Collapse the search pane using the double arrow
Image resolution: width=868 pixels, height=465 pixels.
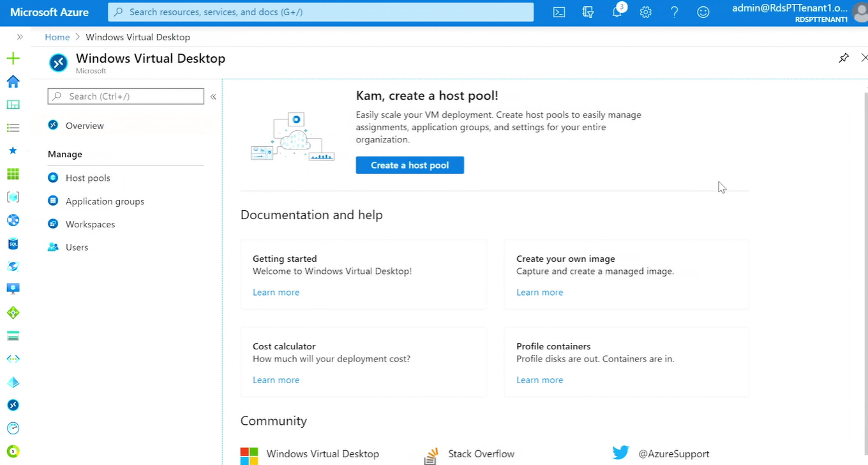point(213,96)
